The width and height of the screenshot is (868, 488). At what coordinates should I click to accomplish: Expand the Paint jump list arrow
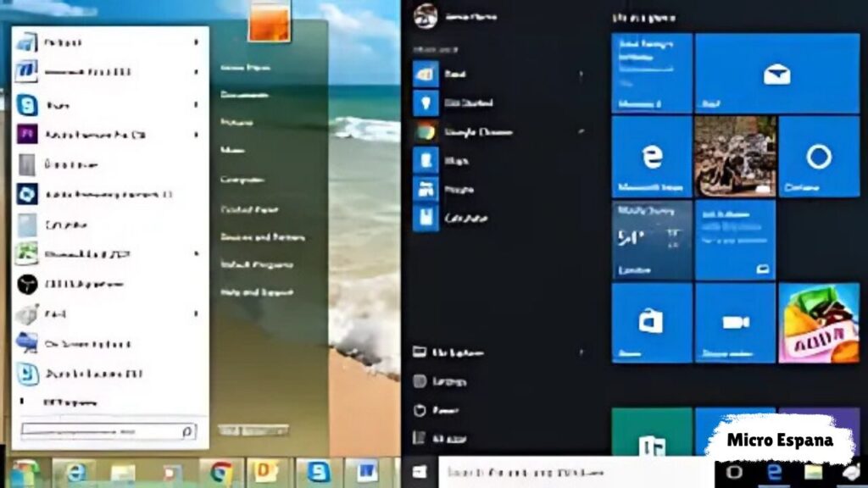[x=196, y=313]
